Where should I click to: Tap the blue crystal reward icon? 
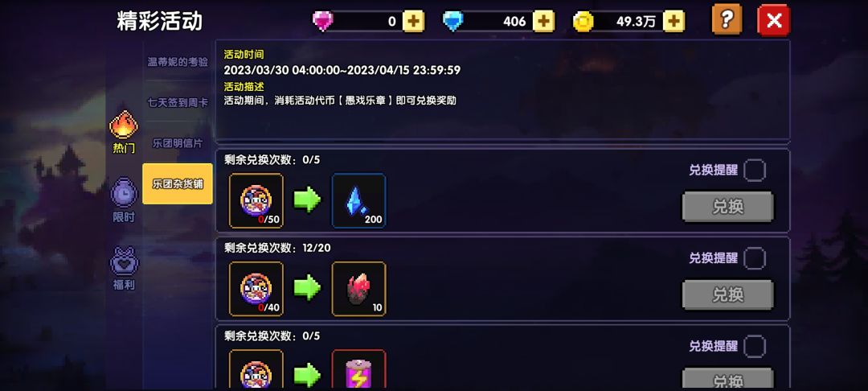pyautogui.click(x=358, y=200)
